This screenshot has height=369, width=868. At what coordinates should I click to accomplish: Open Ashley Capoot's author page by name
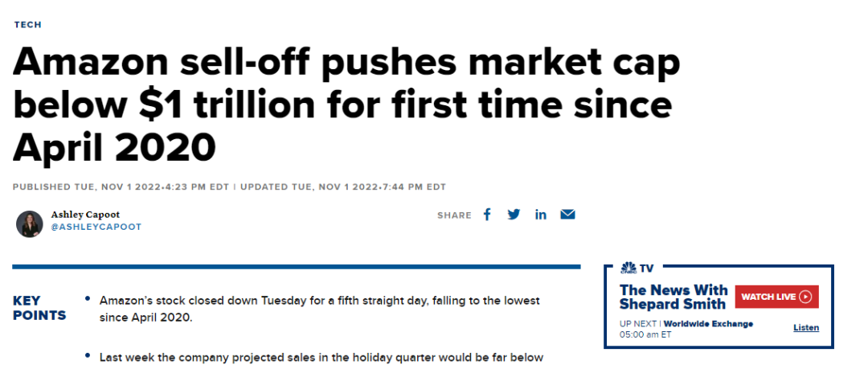(x=85, y=215)
